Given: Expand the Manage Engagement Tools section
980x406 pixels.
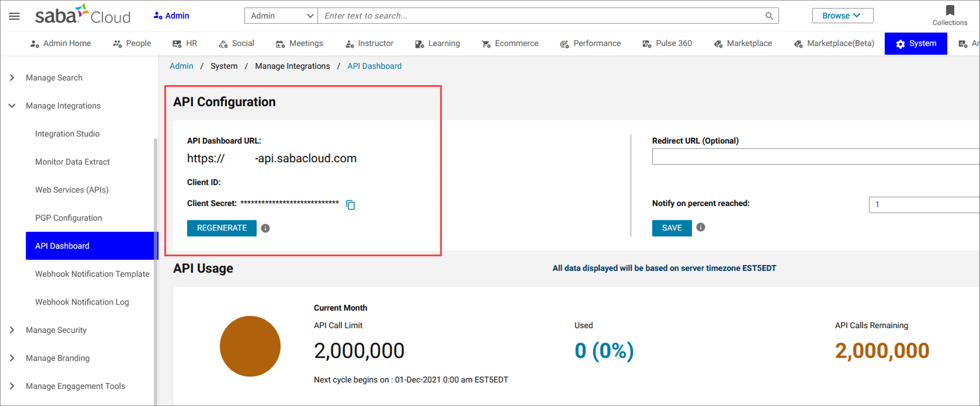Looking at the screenshot, I should 12,386.
